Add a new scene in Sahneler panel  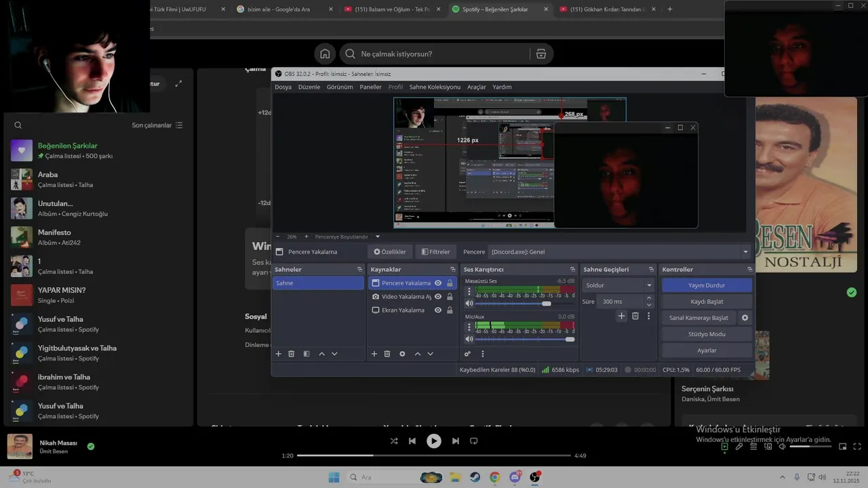[x=278, y=354]
